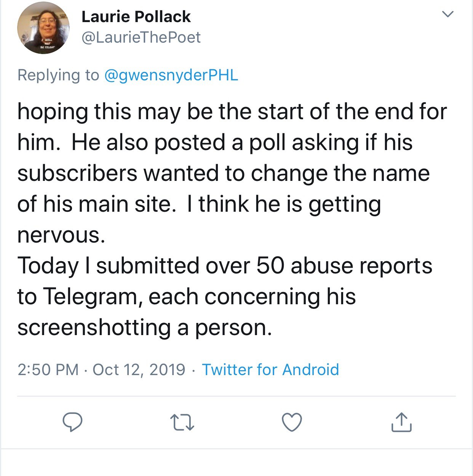Image resolution: width=473 pixels, height=476 pixels.
Task: Click tweet line starting 'hoping this may'
Action: click(232, 112)
